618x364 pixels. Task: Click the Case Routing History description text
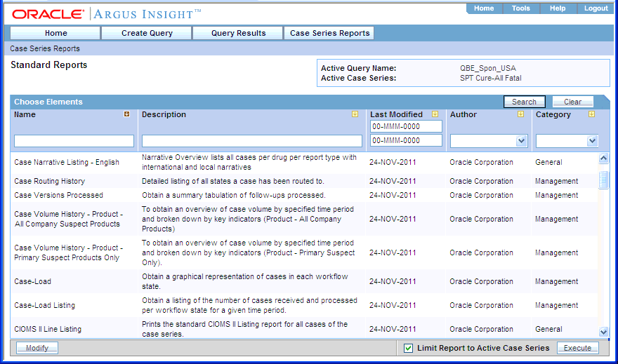(x=233, y=181)
